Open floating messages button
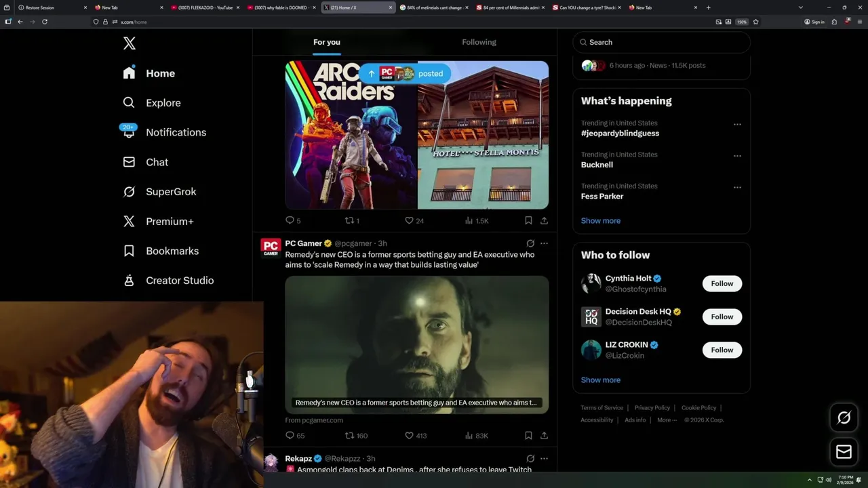Screen dimensions: 868x488 pos(844,451)
